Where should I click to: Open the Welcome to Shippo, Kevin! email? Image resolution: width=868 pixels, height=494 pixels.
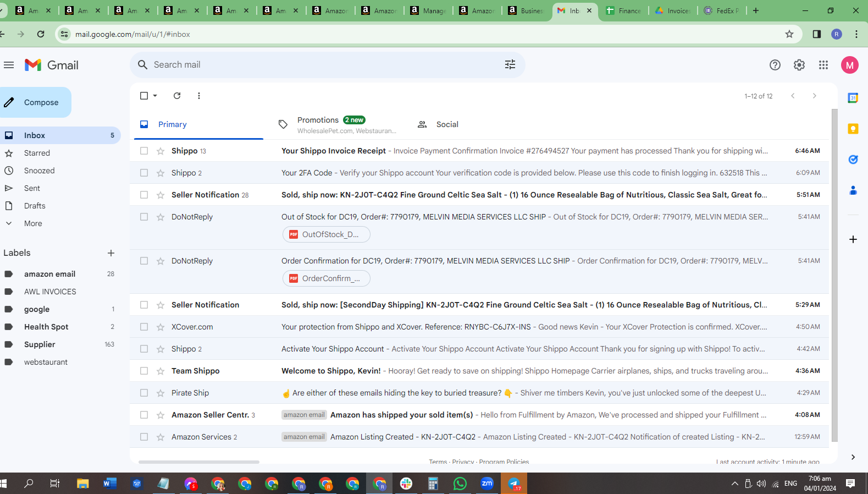(479, 371)
